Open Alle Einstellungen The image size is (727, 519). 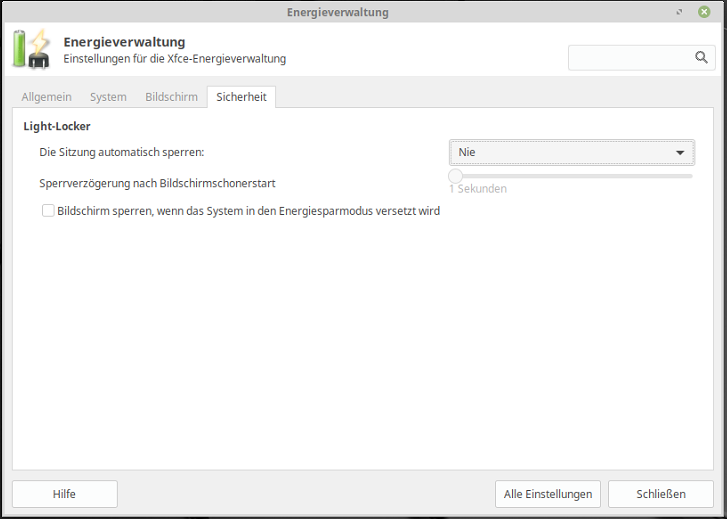point(548,494)
